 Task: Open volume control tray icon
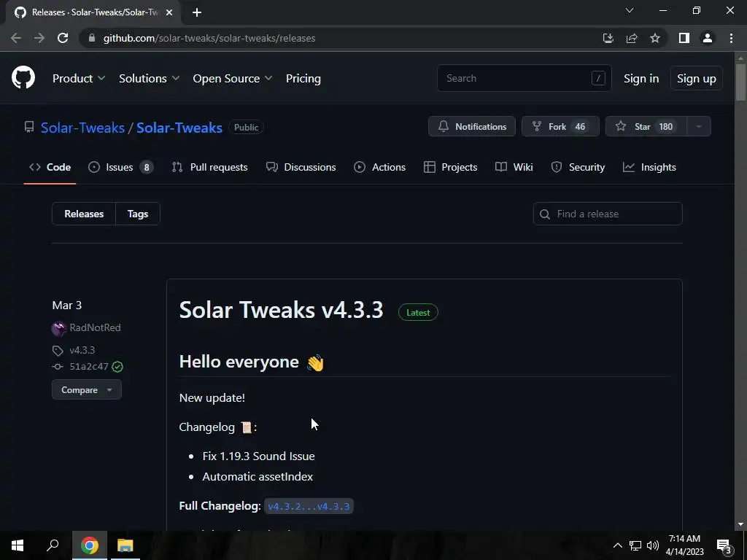coord(653,545)
